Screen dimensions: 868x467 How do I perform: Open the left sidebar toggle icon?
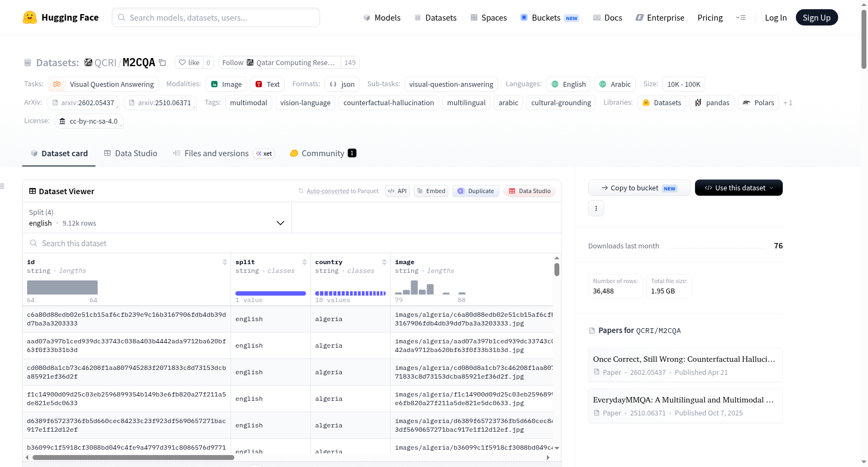2,186
